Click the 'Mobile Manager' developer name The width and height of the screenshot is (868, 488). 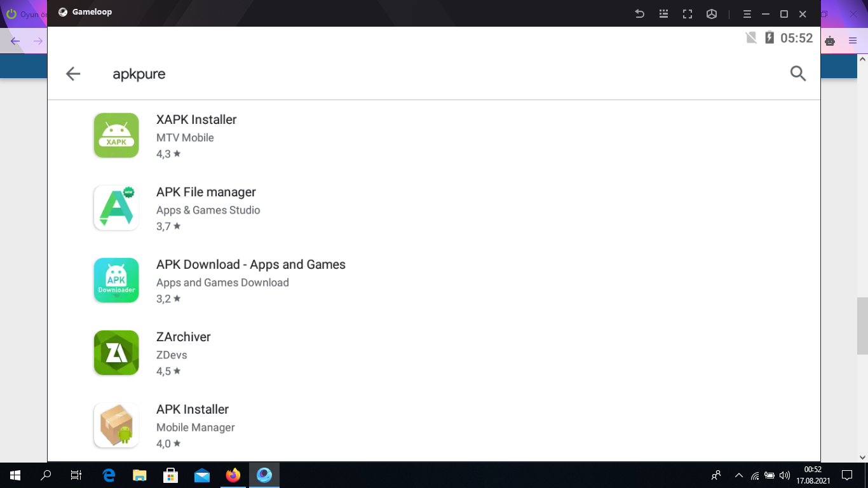tap(196, 427)
